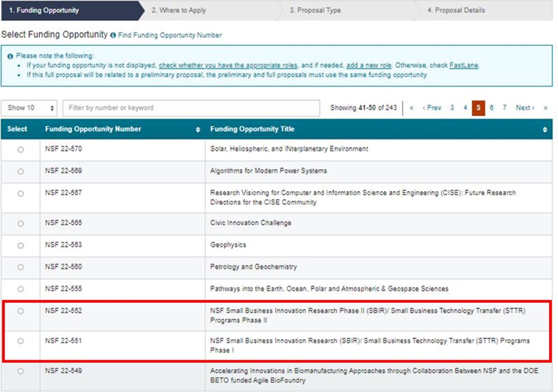Select radio button for NSF 22-551
The height and width of the screenshot is (392, 558).
(x=20, y=341)
